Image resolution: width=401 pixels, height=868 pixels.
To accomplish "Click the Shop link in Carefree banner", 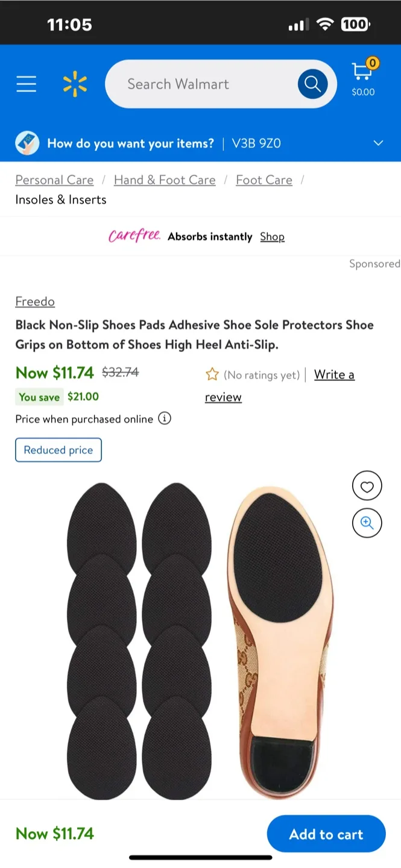I will click(272, 236).
